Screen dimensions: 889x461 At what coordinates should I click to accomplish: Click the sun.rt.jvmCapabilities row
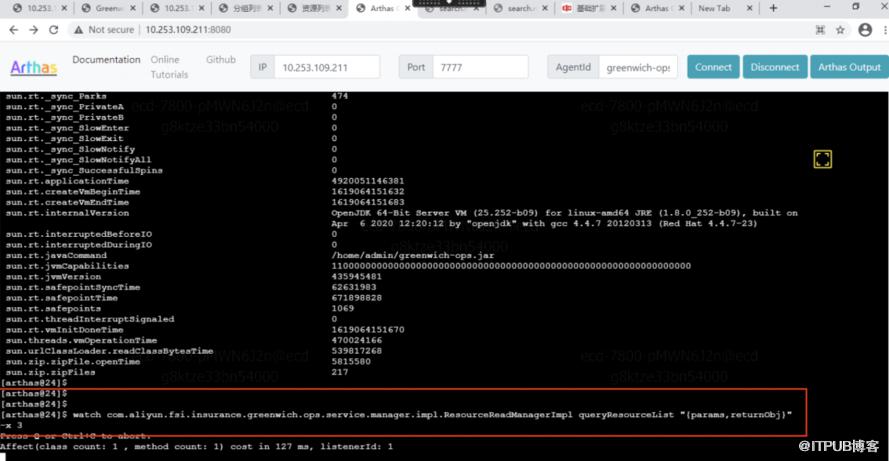click(x=348, y=266)
